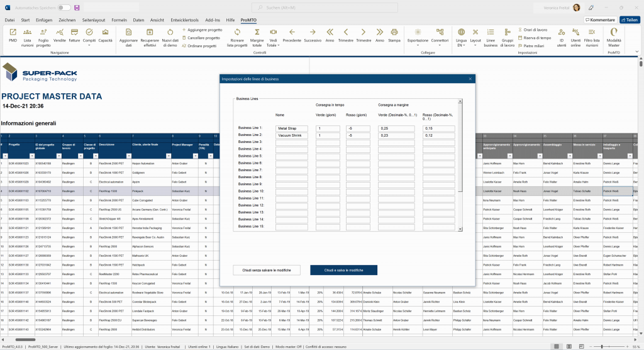Viewport: 644px width, 350px height.
Task: Click Chiudi e salva le modifiche
Action: pos(343,270)
